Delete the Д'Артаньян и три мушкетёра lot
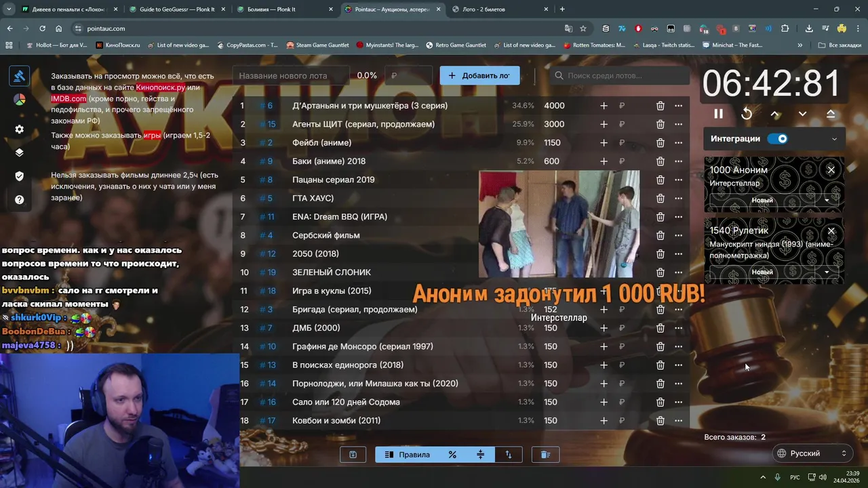The height and width of the screenshot is (488, 868). (660, 106)
